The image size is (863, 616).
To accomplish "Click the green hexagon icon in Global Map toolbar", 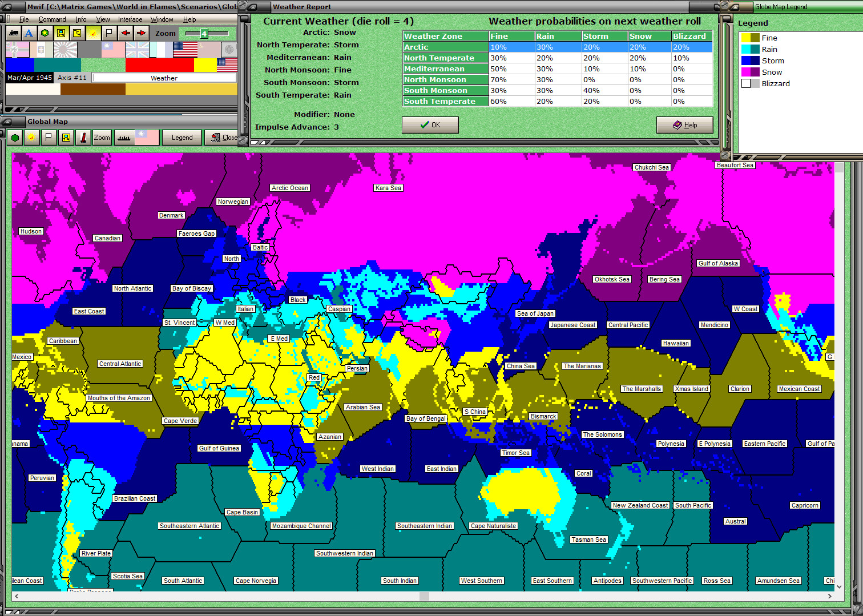I will 15,138.
